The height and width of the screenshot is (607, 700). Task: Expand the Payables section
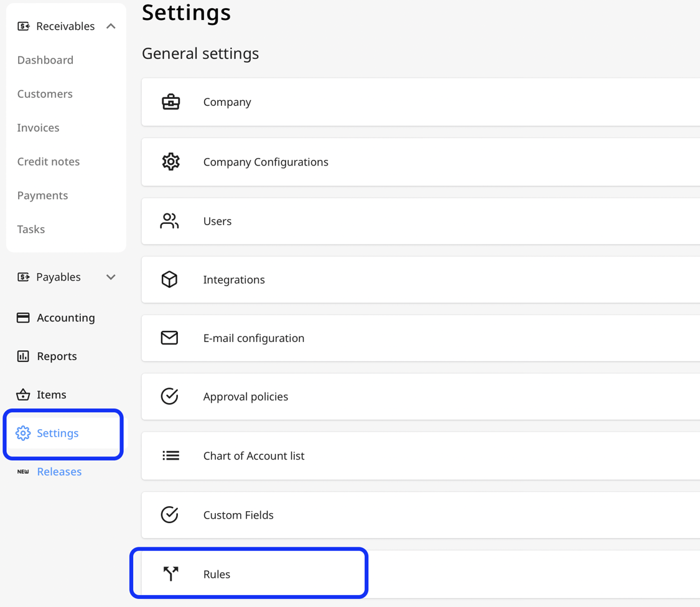[x=110, y=277]
